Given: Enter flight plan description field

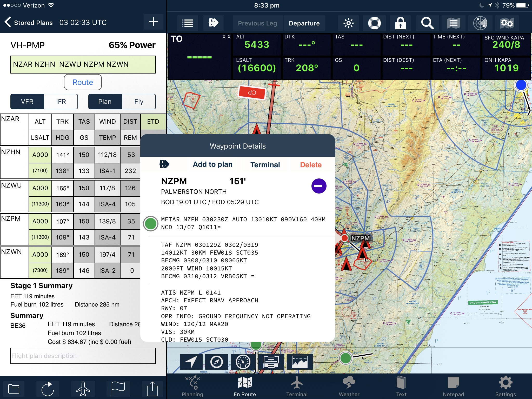Looking at the screenshot, I should 83,356.
